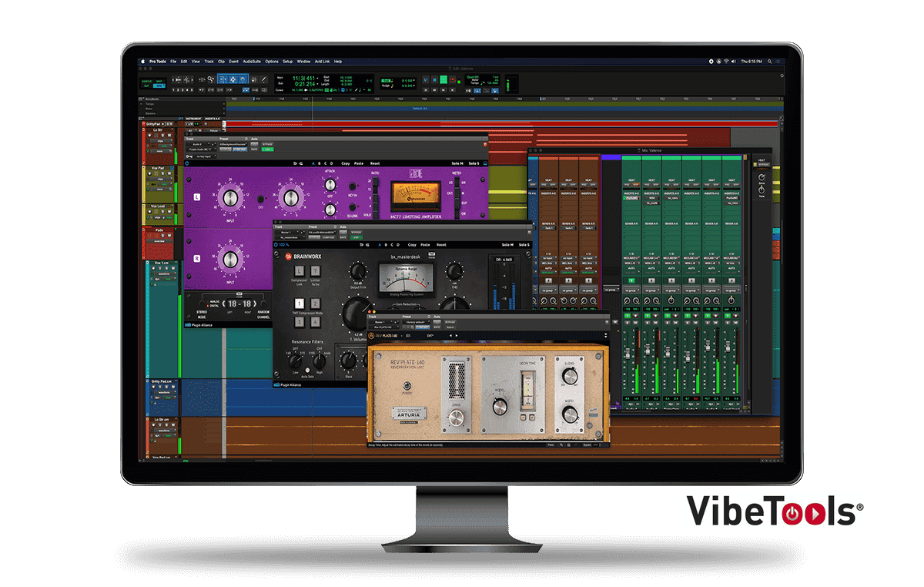The height and width of the screenshot is (587, 924).
Task: Click the Rev Plate-140 Blend knob
Action: pyautogui.click(x=571, y=377)
